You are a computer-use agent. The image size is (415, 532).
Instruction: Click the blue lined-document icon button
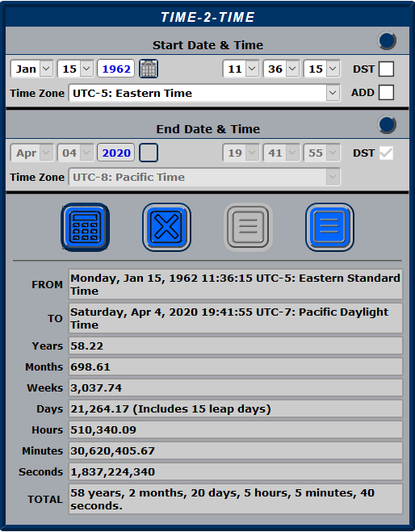pos(329,227)
